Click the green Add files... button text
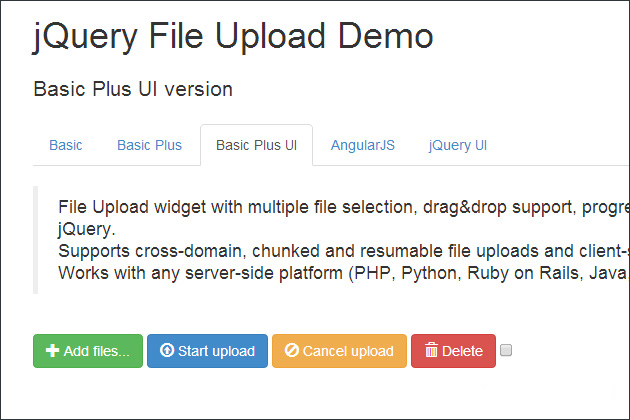This screenshot has width=630, height=420. (x=97, y=351)
